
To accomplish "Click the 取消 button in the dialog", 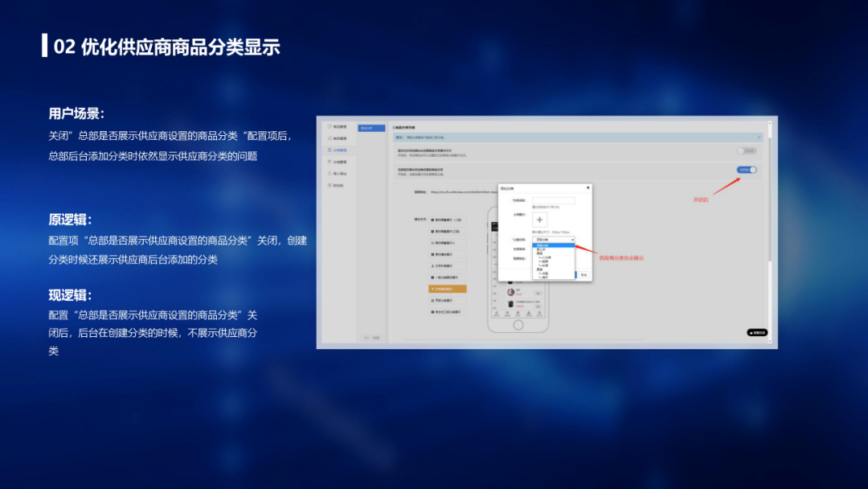I will [x=583, y=275].
